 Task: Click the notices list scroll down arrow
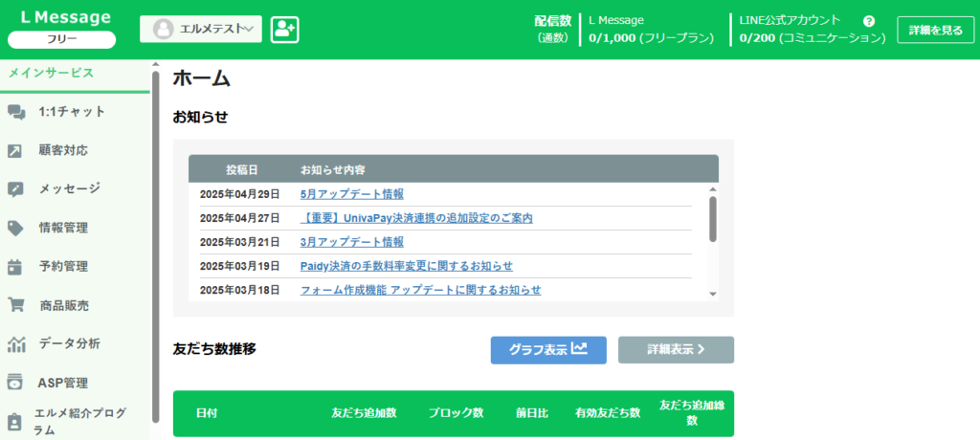point(712,294)
